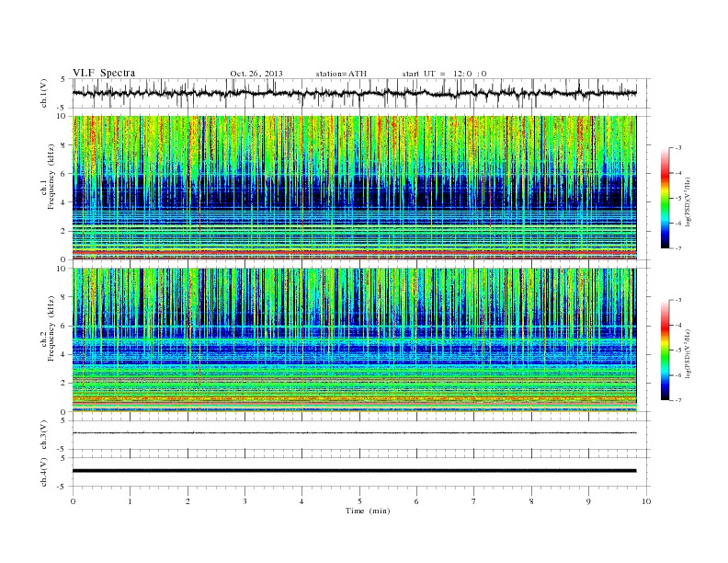The height and width of the screenshot is (563, 728).
Task: Click the "5" tick on the time axis
Action: click(x=359, y=501)
